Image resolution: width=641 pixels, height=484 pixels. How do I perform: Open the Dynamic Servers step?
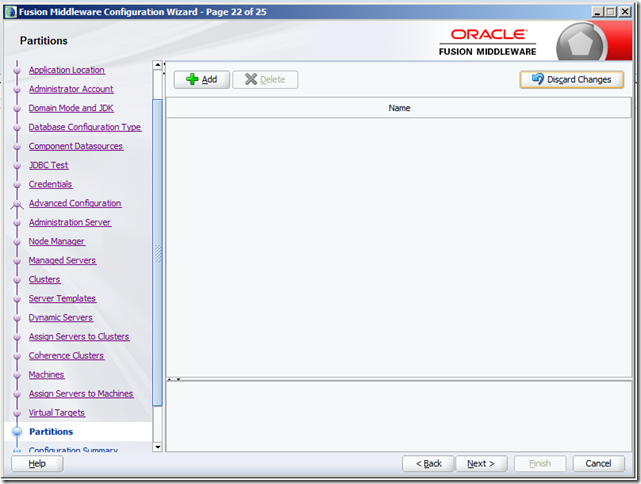click(61, 318)
